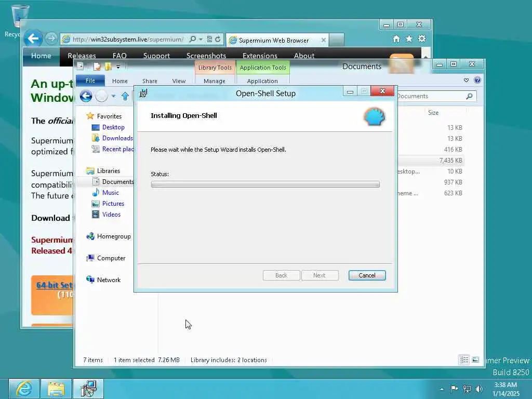
Task: Open Action Center flag tray icon
Action: [454, 389]
